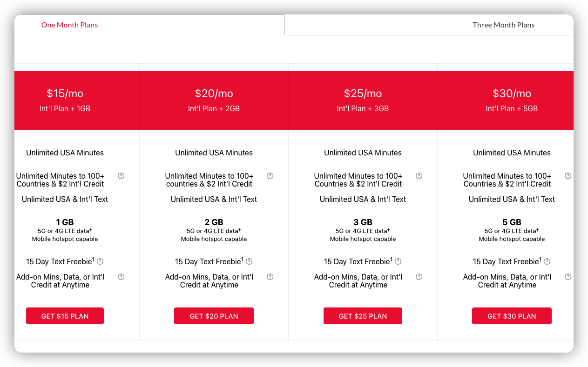Image resolution: width=588 pixels, height=367 pixels.
Task: Open help icon for $30 plan international minutes
Action: tap(568, 176)
